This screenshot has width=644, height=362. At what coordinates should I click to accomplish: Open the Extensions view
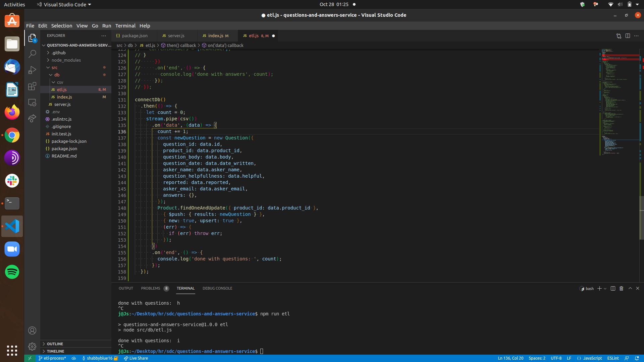click(x=32, y=86)
